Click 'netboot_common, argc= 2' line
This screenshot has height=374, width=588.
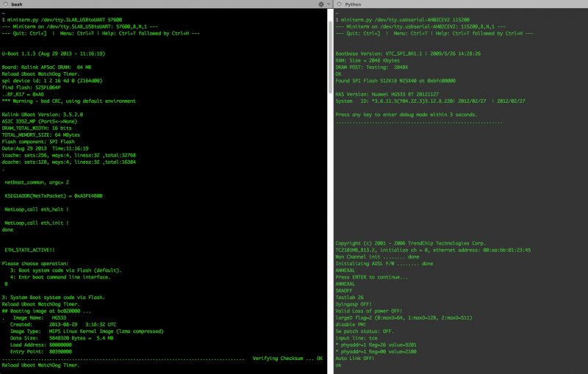coord(37,182)
